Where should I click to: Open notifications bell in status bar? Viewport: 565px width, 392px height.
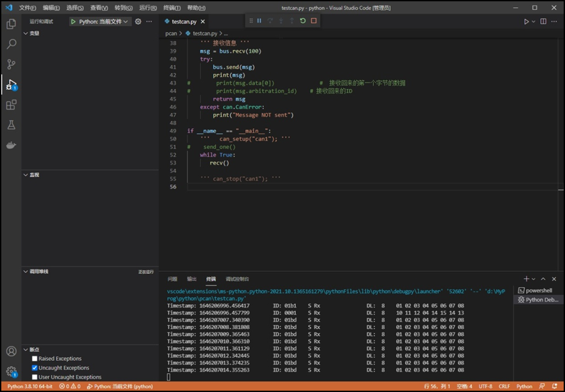click(555, 387)
